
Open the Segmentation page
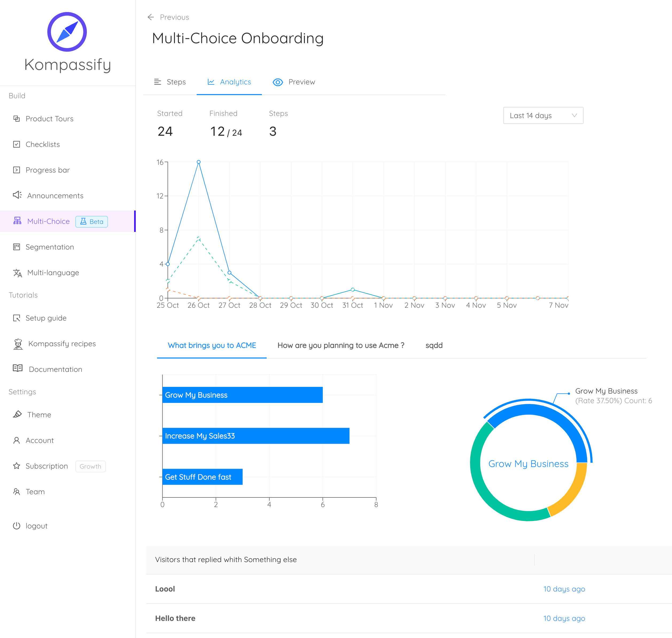[50, 247]
